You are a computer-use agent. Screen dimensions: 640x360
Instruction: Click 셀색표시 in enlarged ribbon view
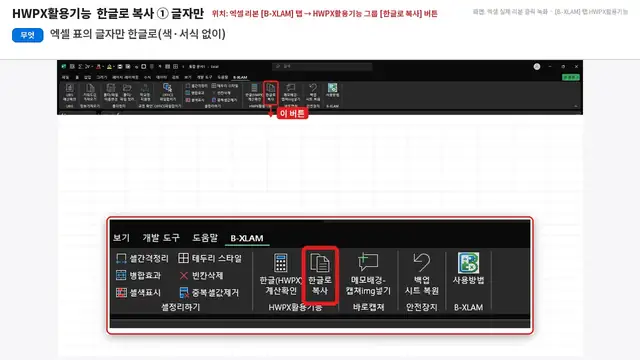pos(138,293)
